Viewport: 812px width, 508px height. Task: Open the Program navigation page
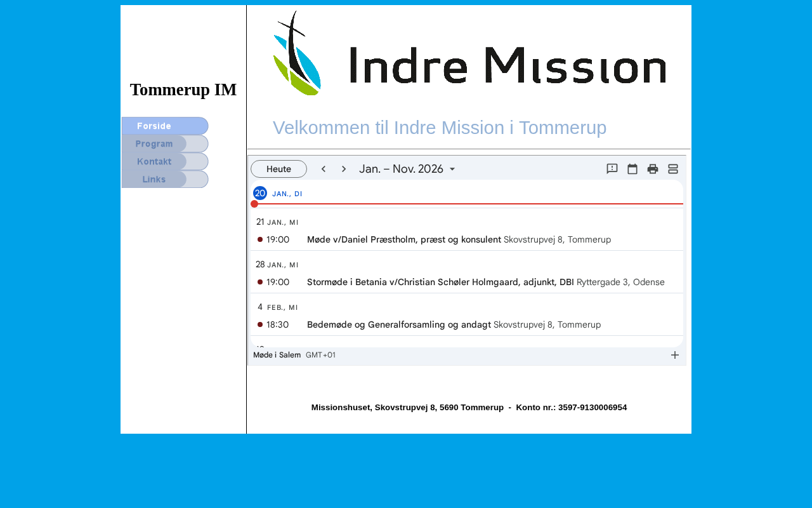coord(165,144)
